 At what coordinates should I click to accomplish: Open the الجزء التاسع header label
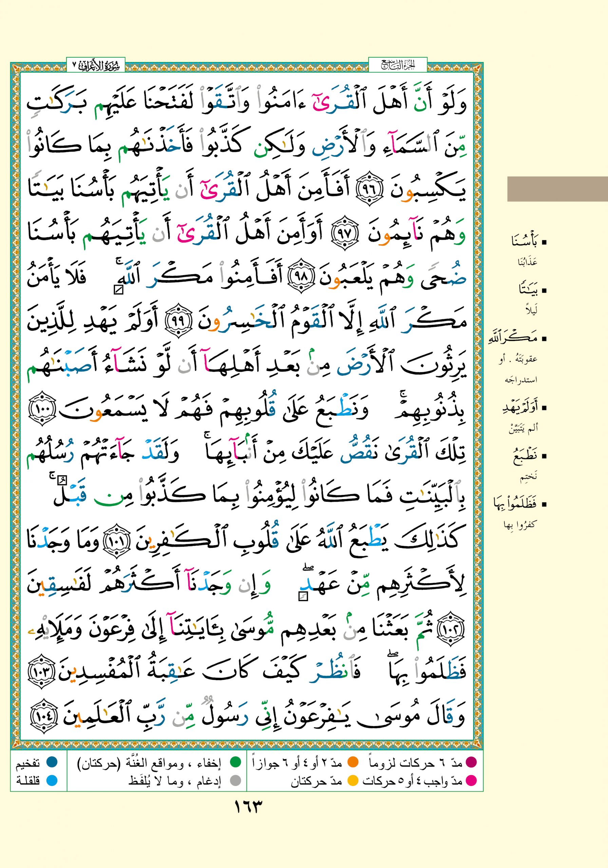click(397, 65)
